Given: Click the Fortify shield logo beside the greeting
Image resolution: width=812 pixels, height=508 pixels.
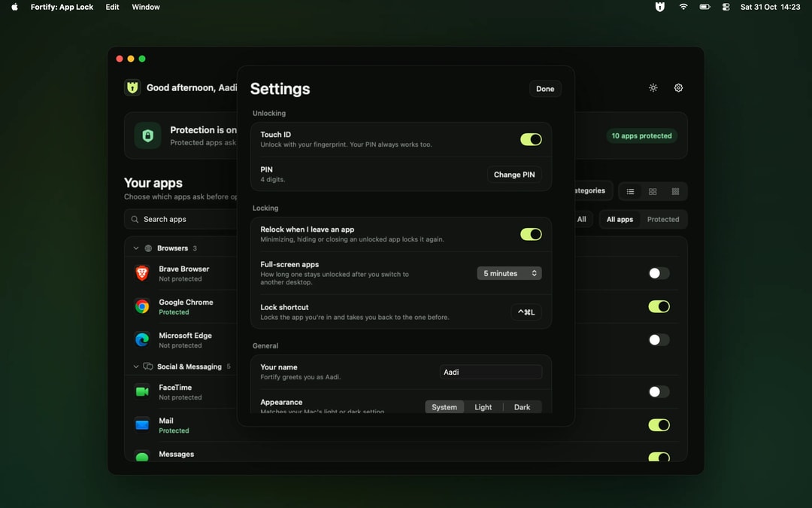Looking at the screenshot, I should 132,87.
